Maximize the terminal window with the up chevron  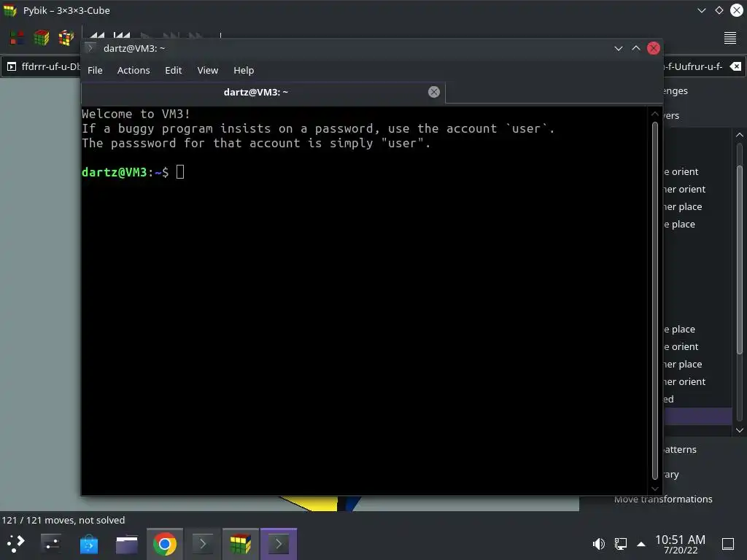636,48
